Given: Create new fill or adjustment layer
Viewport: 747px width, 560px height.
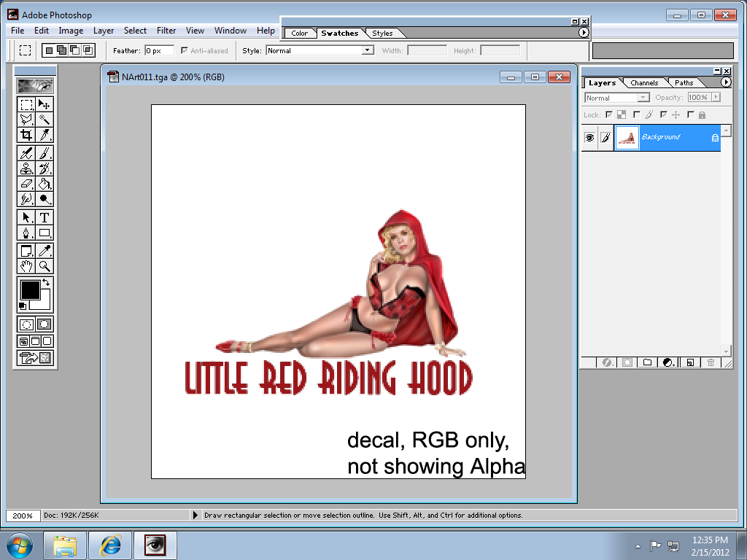Looking at the screenshot, I should pos(668,362).
